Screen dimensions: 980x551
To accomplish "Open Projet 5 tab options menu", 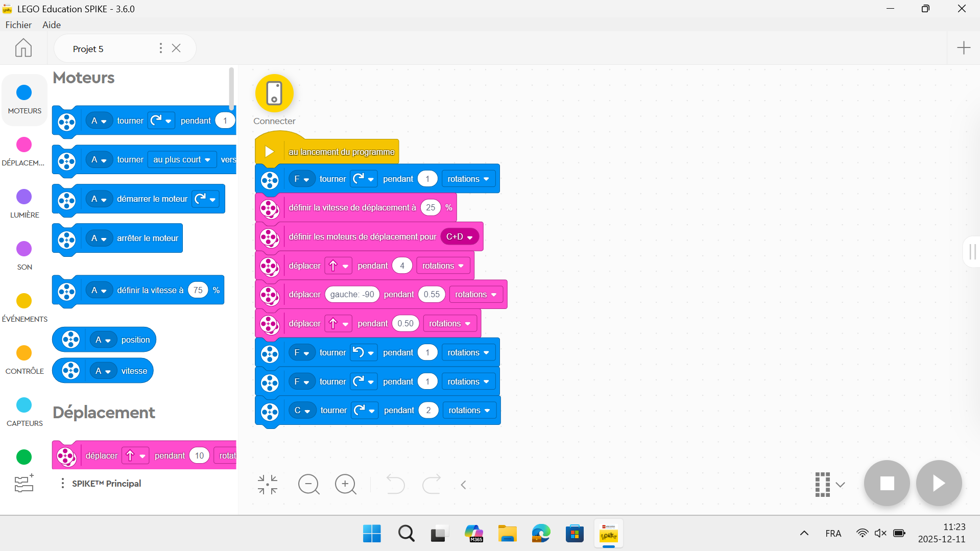I will pyautogui.click(x=161, y=48).
